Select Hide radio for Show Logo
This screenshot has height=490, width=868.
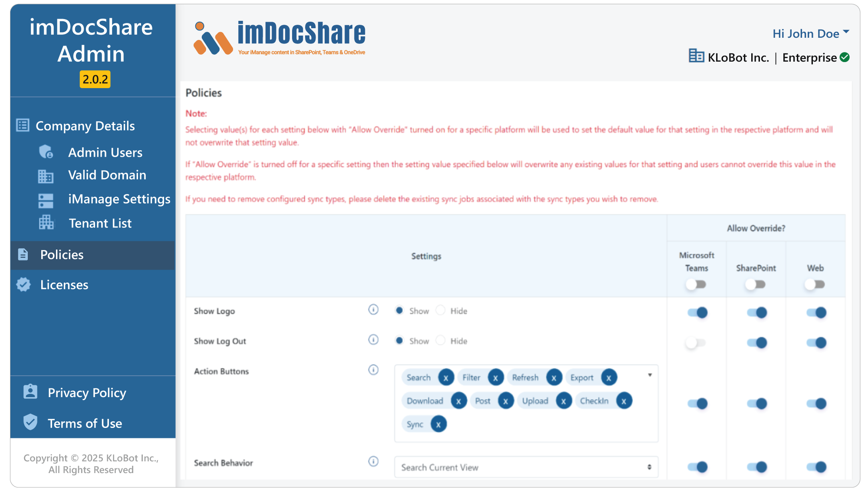pyautogui.click(x=441, y=310)
